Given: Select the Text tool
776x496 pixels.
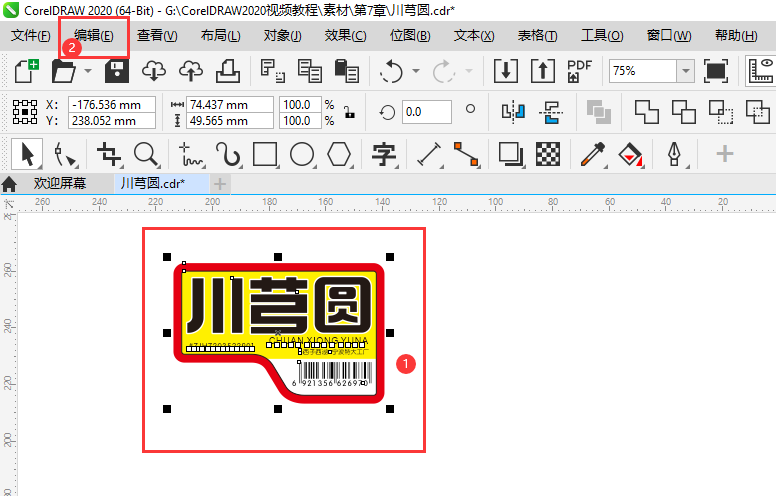Looking at the screenshot, I should (x=384, y=154).
